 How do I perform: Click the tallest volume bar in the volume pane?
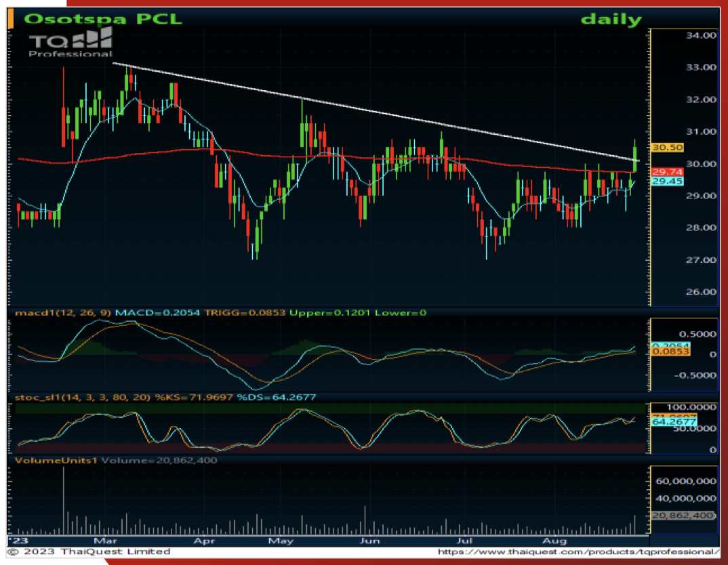click(64, 501)
